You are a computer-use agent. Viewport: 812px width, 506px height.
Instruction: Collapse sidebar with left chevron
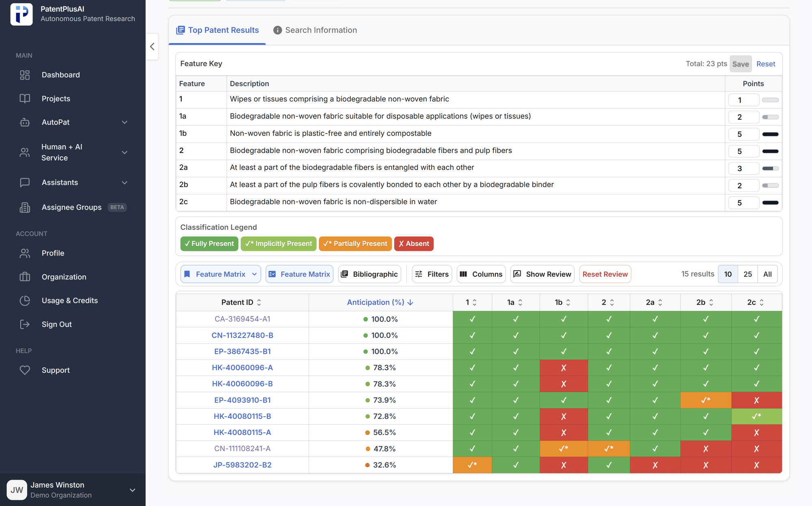tap(152, 47)
